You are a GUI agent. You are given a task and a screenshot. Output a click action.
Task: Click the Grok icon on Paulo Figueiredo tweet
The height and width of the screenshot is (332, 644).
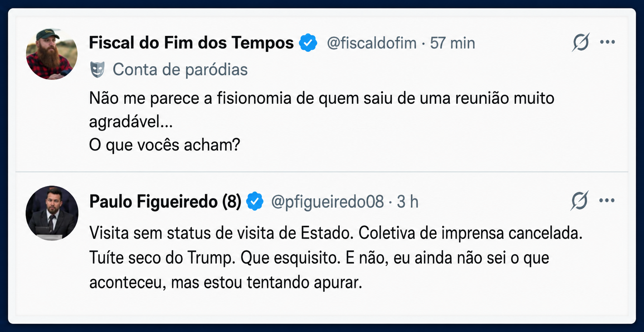point(580,200)
